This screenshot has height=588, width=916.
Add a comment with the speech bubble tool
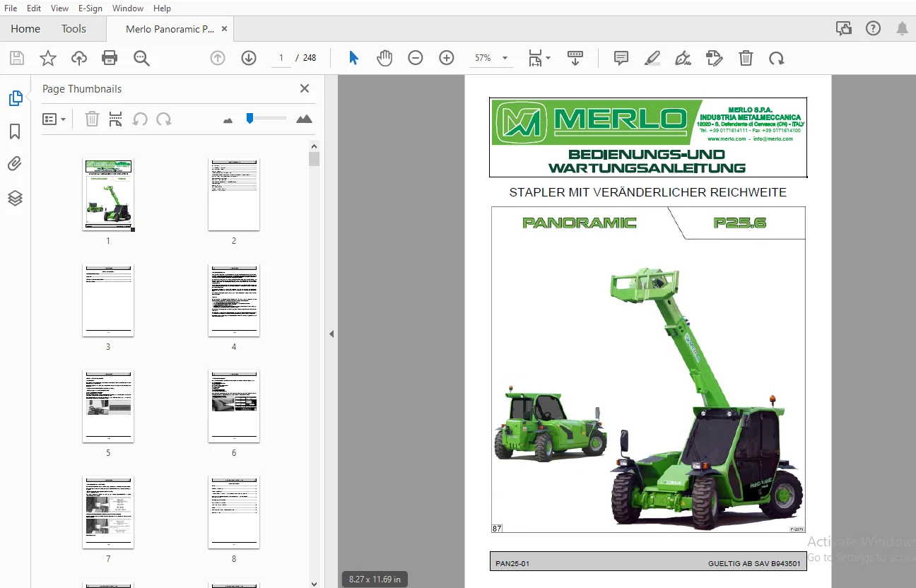[621, 58]
